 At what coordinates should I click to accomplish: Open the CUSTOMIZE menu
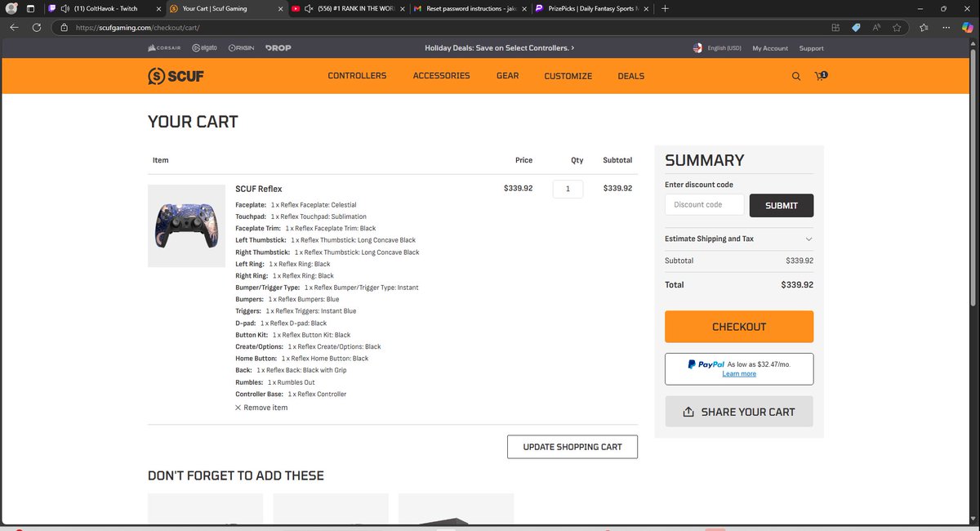click(568, 76)
